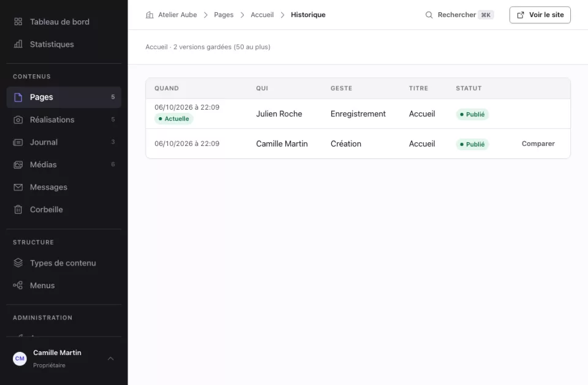Open the Réalisations section

(64, 120)
